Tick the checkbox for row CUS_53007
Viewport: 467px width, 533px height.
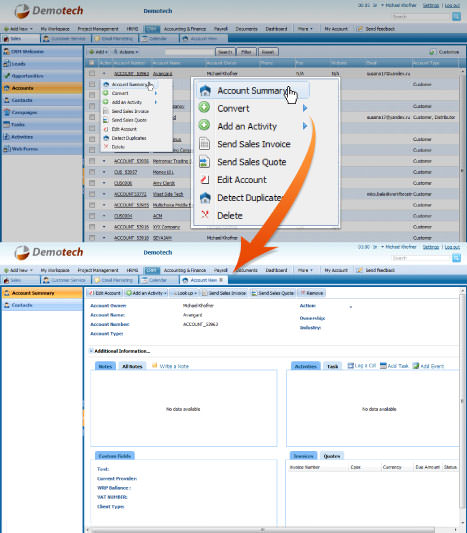(92, 172)
